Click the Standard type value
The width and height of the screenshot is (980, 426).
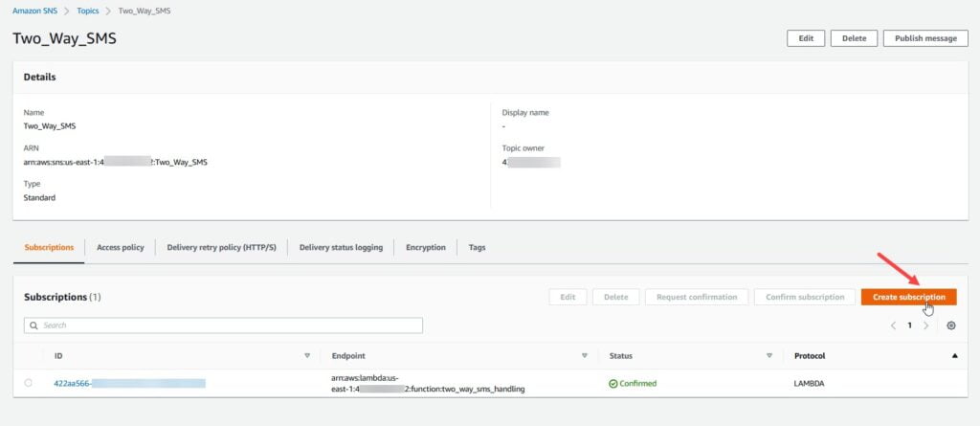pos(39,197)
